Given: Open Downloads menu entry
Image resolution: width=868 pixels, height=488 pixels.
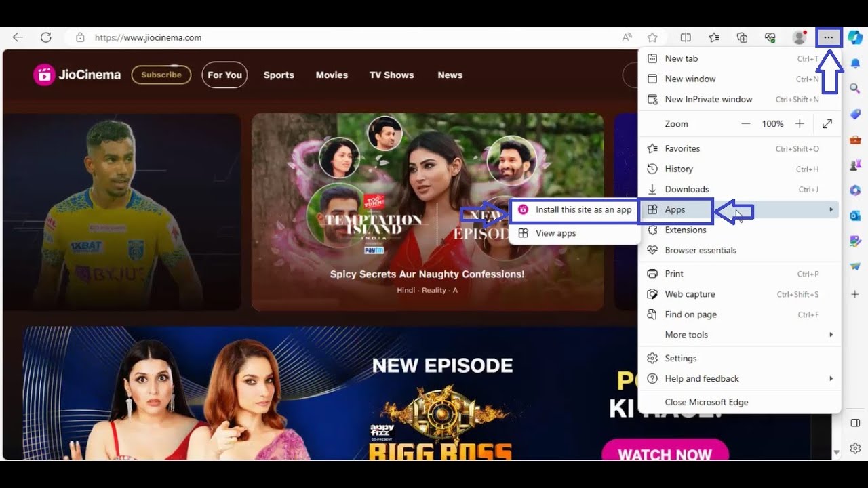Looking at the screenshot, I should tap(740, 190).
